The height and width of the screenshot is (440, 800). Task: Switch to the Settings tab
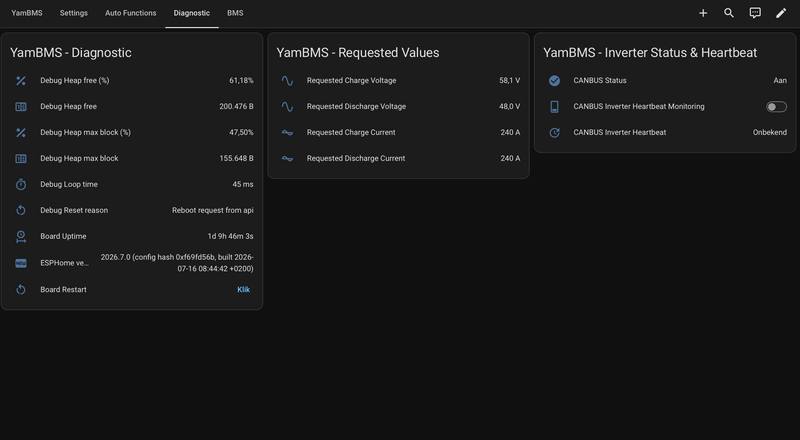(x=73, y=13)
